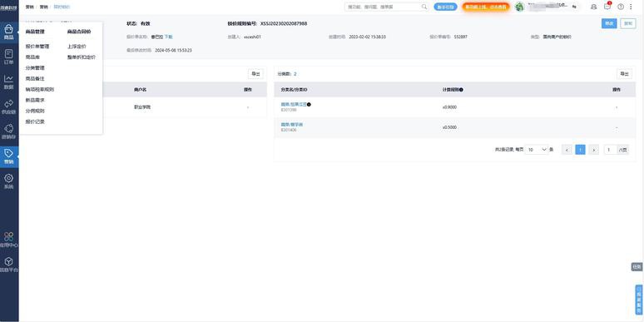Click blue vertical floating widget at bottom right

coord(639,300)
